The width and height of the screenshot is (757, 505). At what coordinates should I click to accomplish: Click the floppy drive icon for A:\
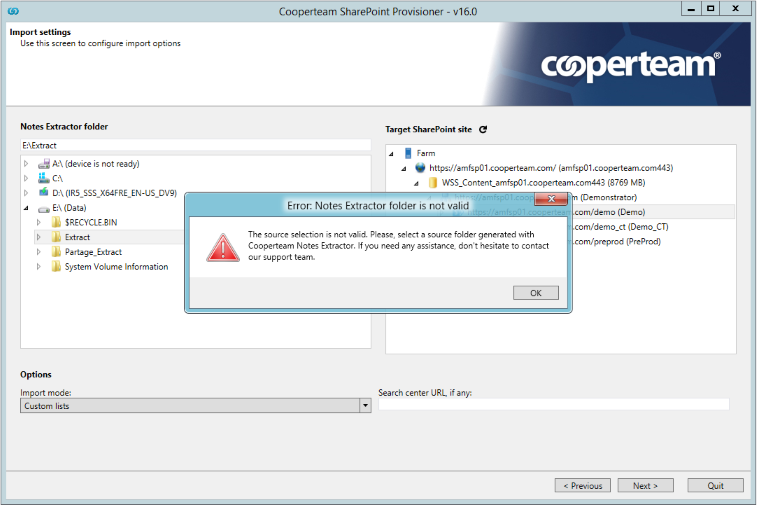pos(44,164)
